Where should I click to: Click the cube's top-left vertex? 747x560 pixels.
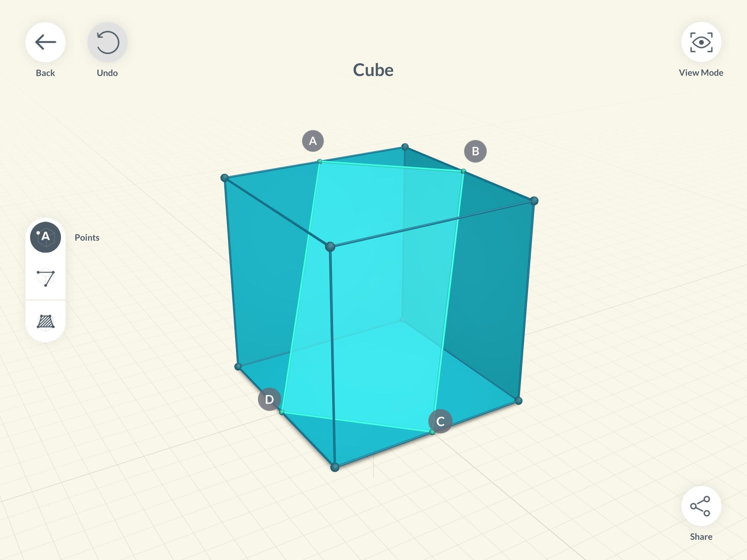pos(224,178)
